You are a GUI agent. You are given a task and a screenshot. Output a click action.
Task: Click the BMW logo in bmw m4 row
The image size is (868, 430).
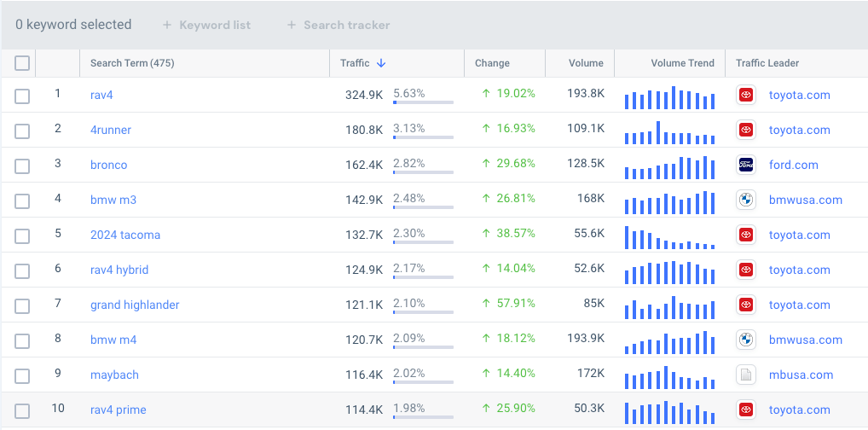coord(746,340)
